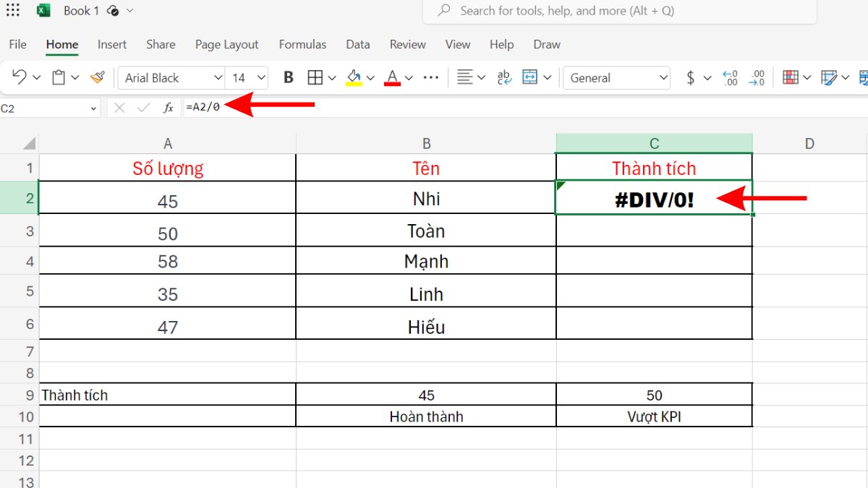
Task: Apply the red font color
Action: (393, 77)
